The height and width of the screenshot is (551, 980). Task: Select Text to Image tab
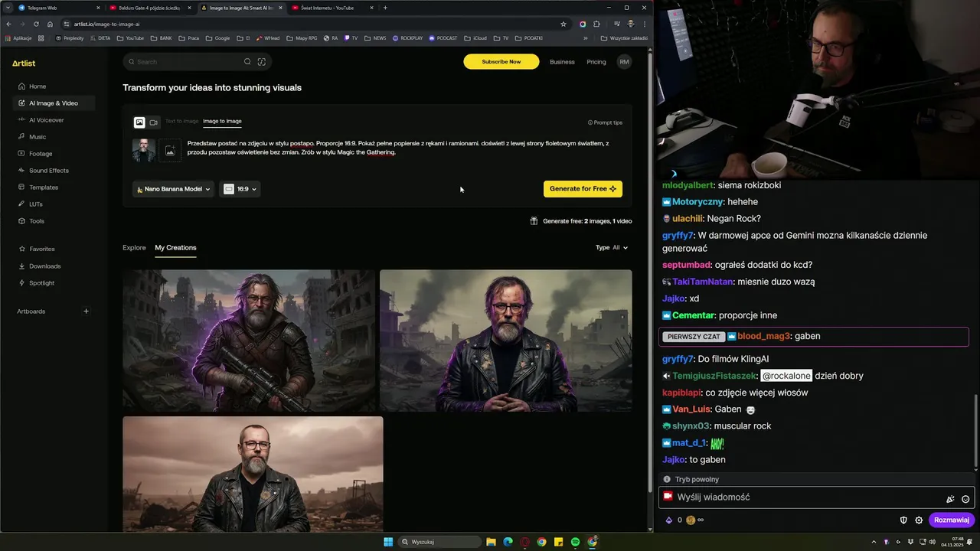(182, 121)
